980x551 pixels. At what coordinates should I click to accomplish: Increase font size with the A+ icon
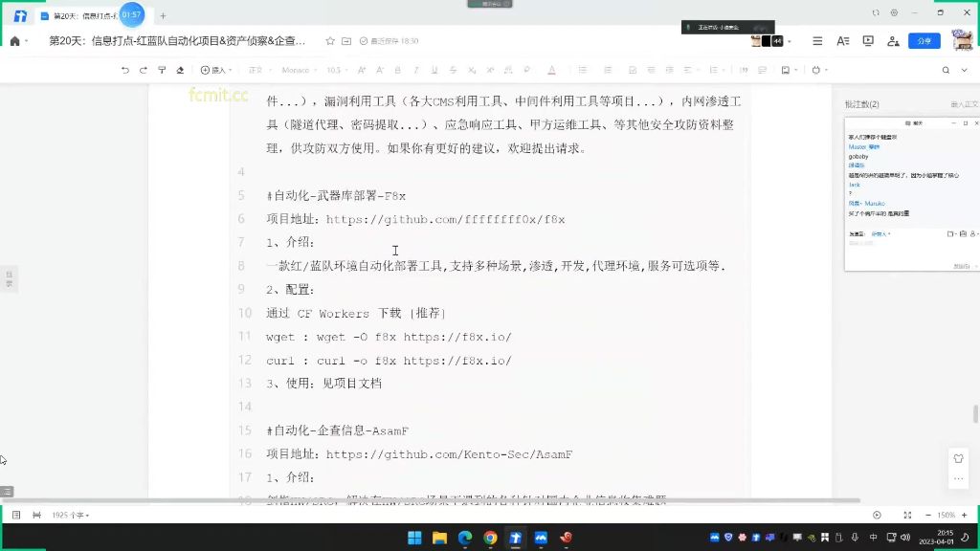[x=361, y=70]
